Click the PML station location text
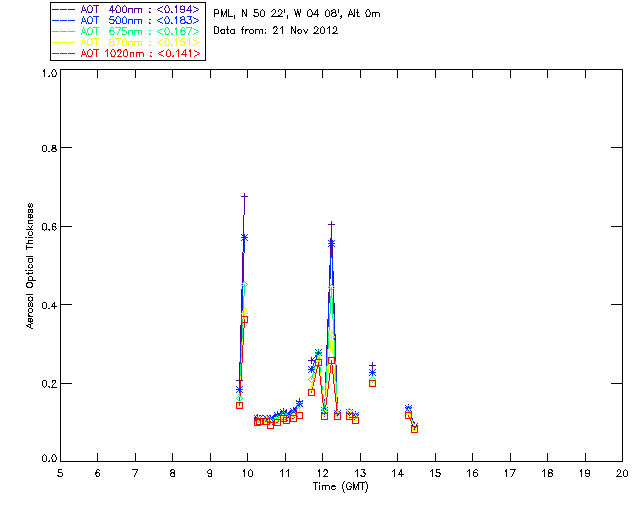Screen dimensions: 640x512 [x=297, y=13]
